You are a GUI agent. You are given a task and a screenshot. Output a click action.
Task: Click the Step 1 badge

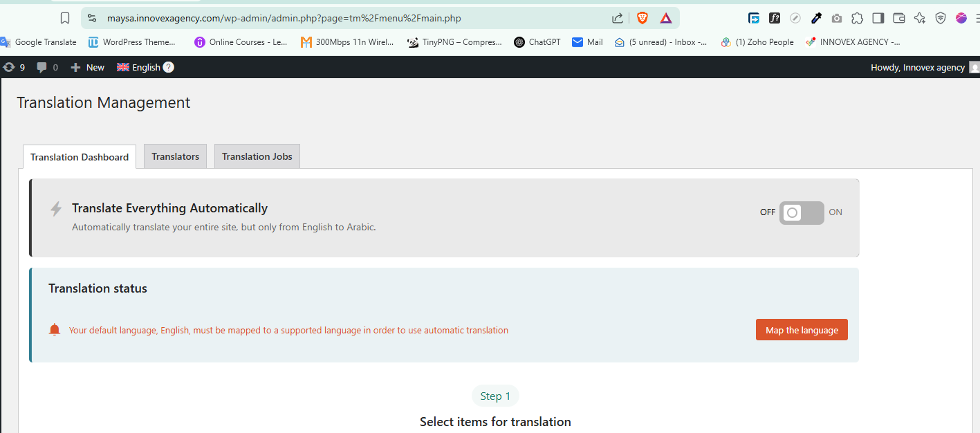tap(495, 396)
